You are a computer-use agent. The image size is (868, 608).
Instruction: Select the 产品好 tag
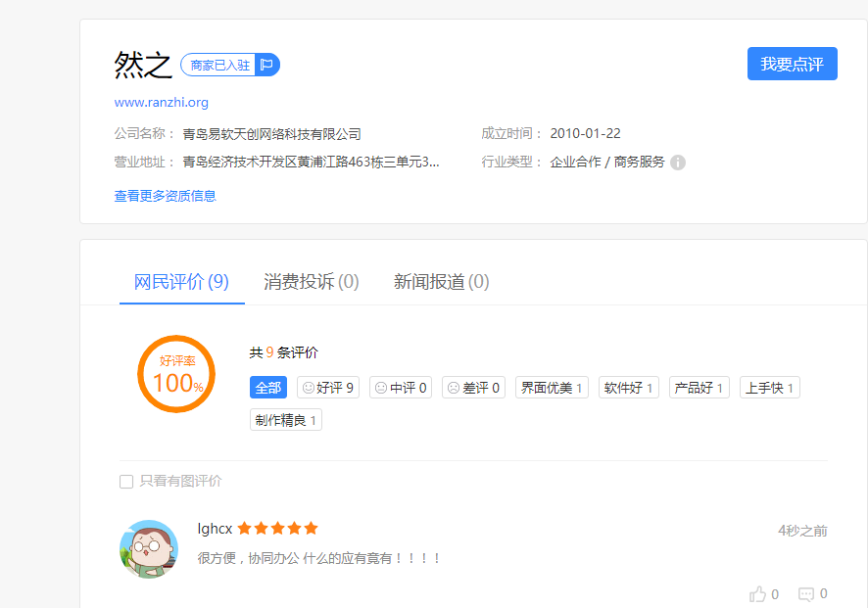[699, 388]
